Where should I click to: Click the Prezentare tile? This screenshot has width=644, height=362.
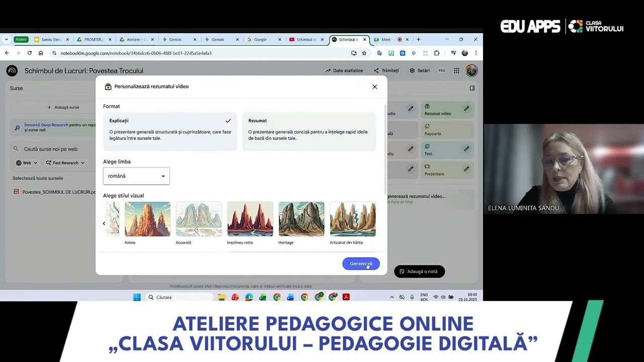pyautogui.click(x=447, y=170)
